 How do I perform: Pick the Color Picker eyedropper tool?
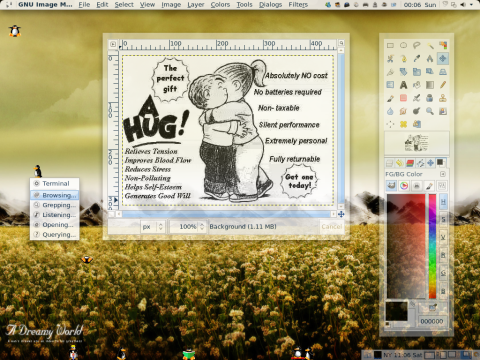(x=417, y=59)
